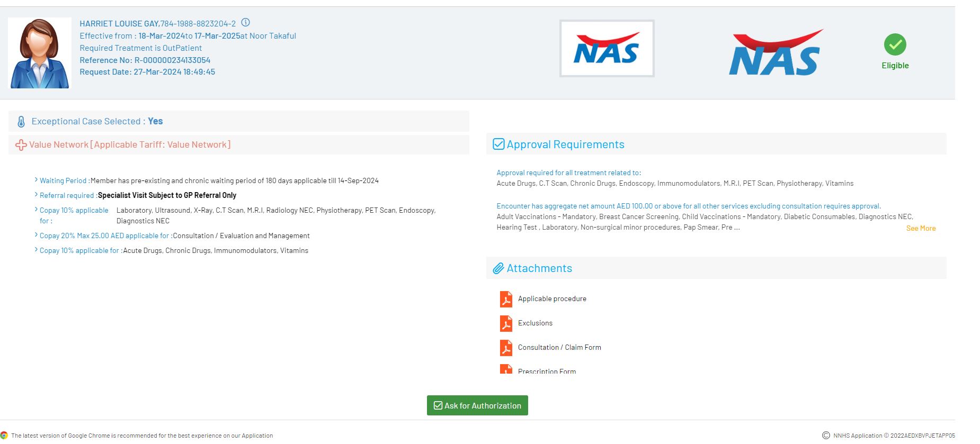Click the chevron beside Copay 10% for Laboratory
980x444 pixels.
click(36, 210)
